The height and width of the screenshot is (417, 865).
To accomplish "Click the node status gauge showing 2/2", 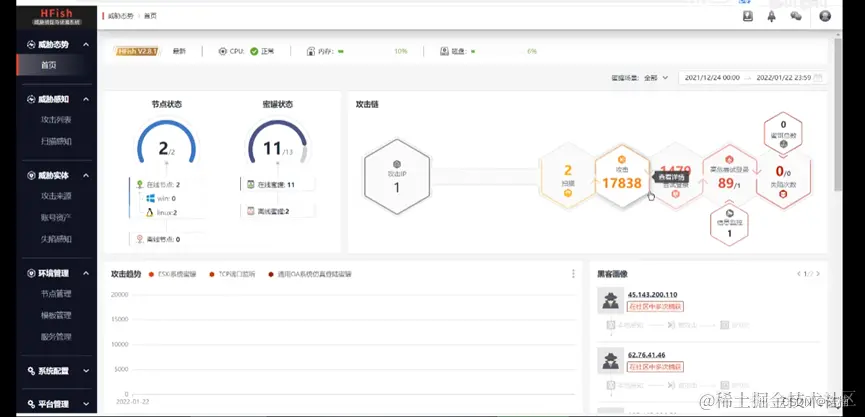I will point(166,142).
